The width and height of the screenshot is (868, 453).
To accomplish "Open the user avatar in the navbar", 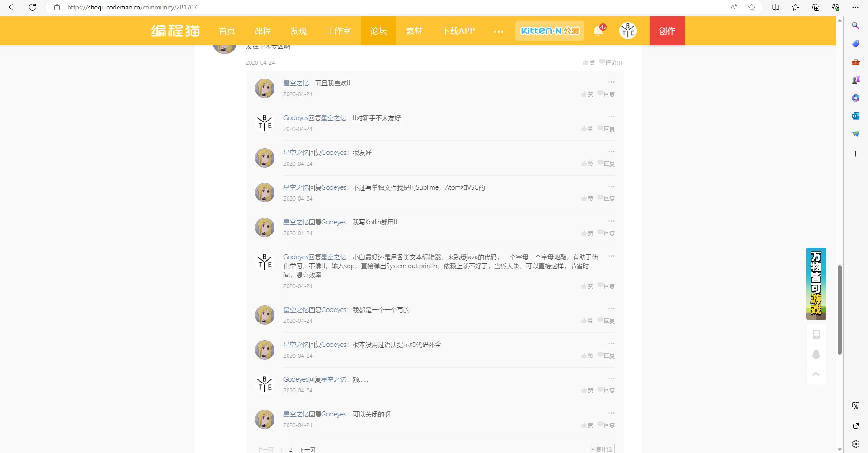I will pyautogui.click(x=628, y=31).
